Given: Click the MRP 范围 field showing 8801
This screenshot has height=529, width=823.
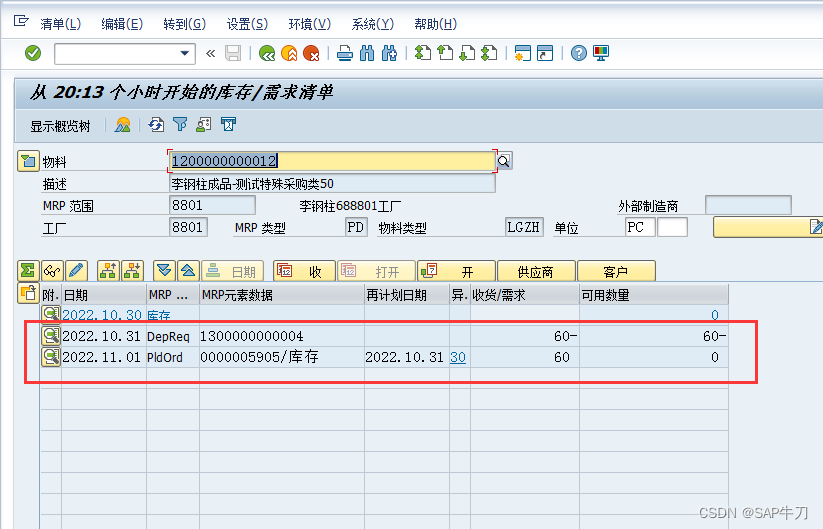Looking at the screenshot, I should 213,205.
